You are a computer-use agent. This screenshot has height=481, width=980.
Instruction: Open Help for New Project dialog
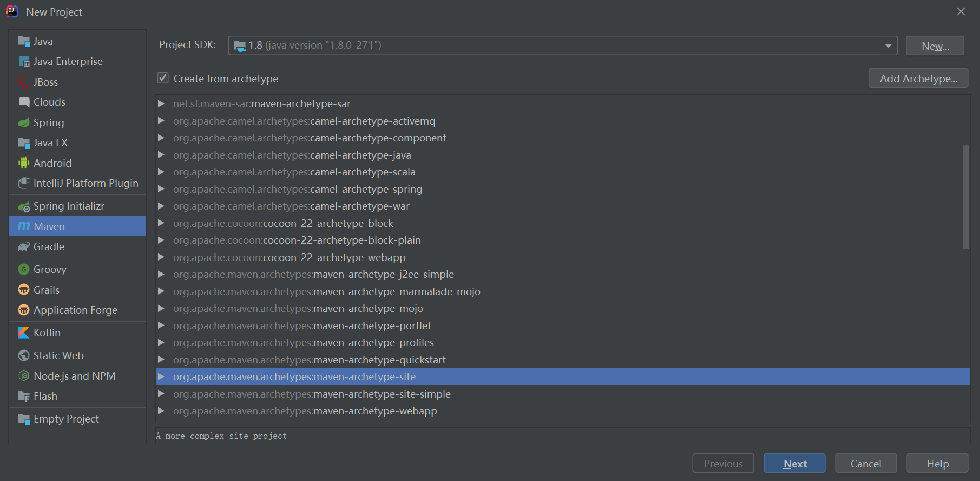point(937,464)
